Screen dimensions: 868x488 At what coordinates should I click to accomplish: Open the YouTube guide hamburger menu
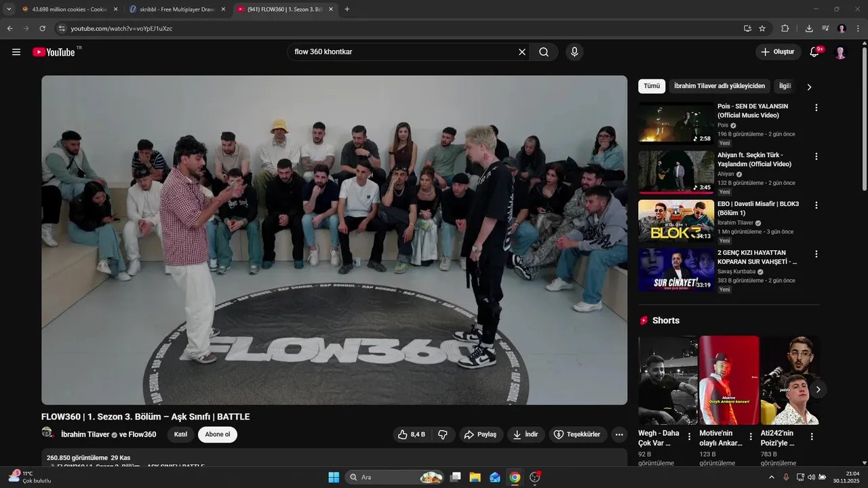coord(16,52)
